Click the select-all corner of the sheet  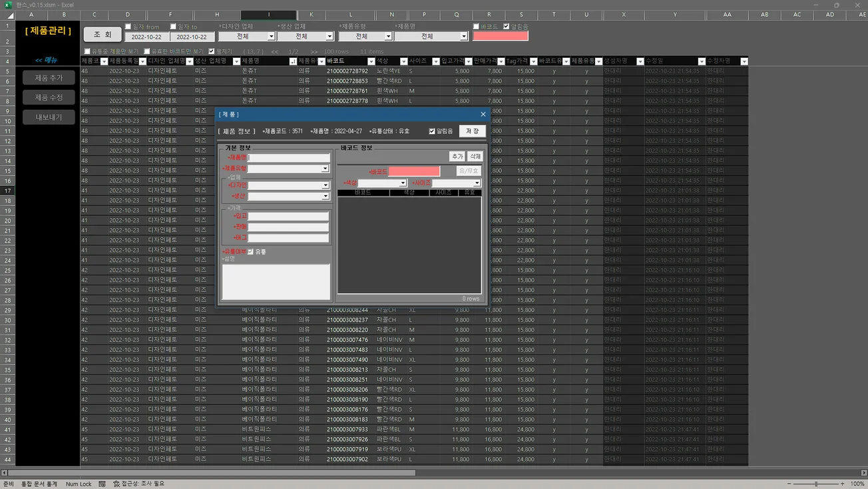[7, 15]
